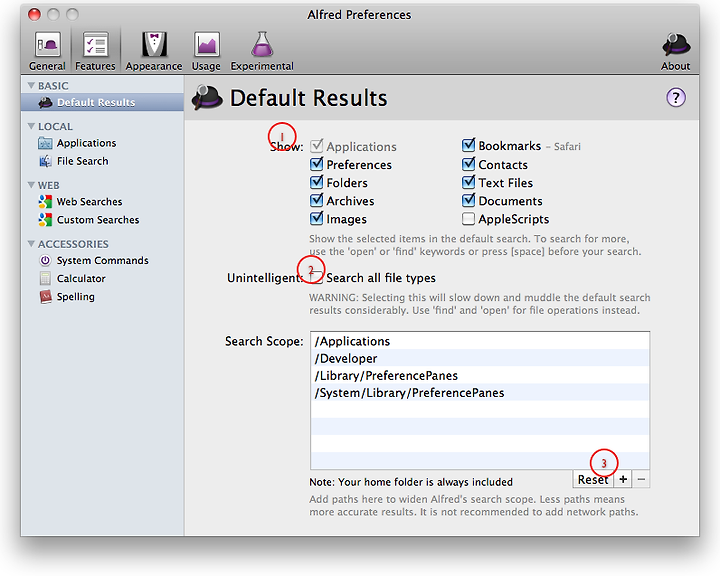Disable the Bookmarks Safari checkbox
The image size is (720, 576).
(468, 146)
